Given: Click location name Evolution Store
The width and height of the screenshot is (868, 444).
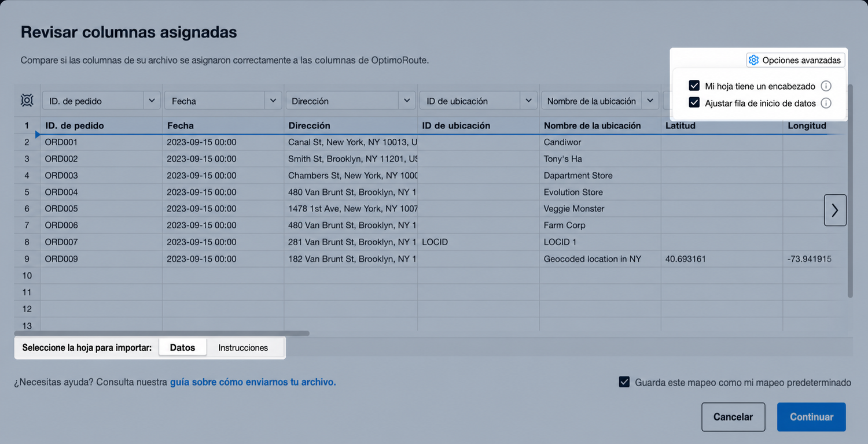Looking at the screenshot, I should [x=600, y=192].
